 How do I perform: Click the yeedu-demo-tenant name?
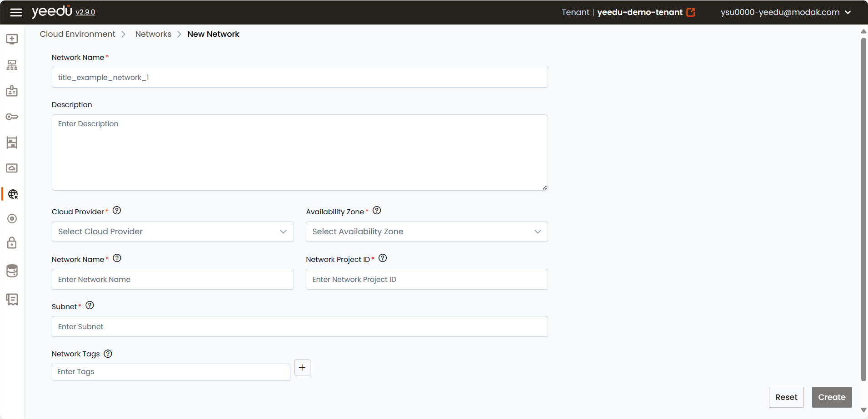(x=639, y=12)
